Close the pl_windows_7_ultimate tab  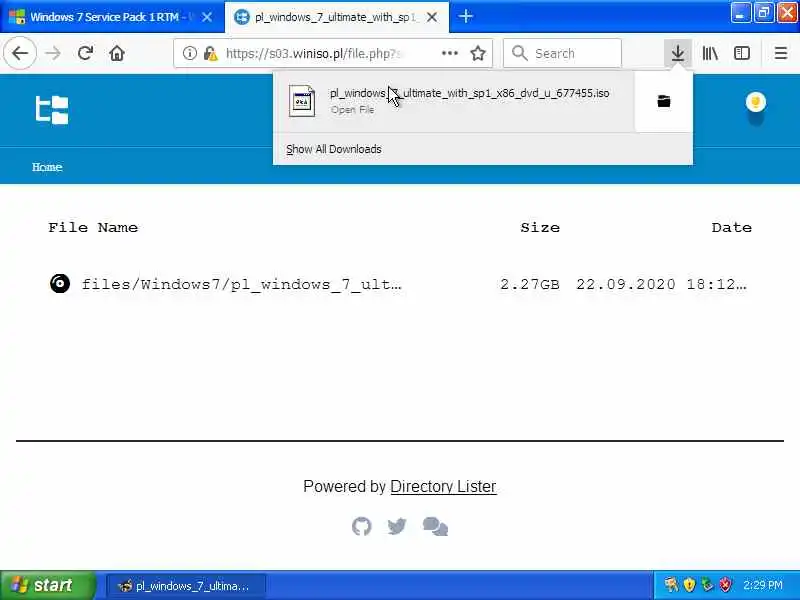pyautogui.click(x=432, y=17)
